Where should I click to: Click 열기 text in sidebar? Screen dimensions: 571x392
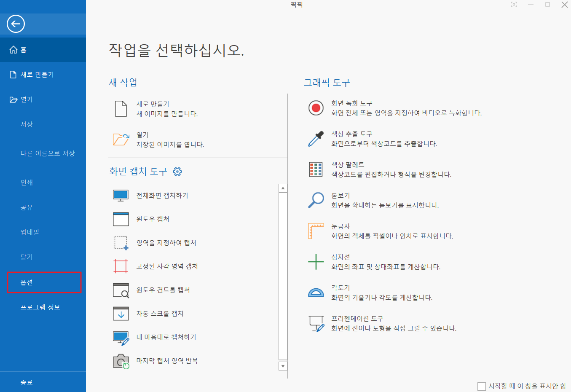click(27, 99)
